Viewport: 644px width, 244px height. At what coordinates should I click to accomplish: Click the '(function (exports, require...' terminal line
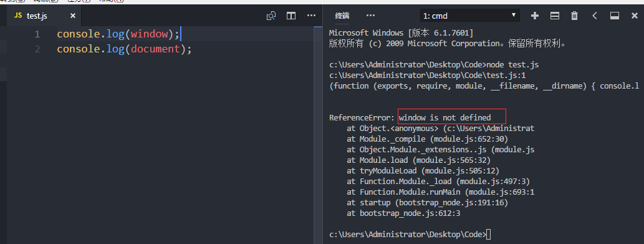pyautogui.click(x=484, y=86)
